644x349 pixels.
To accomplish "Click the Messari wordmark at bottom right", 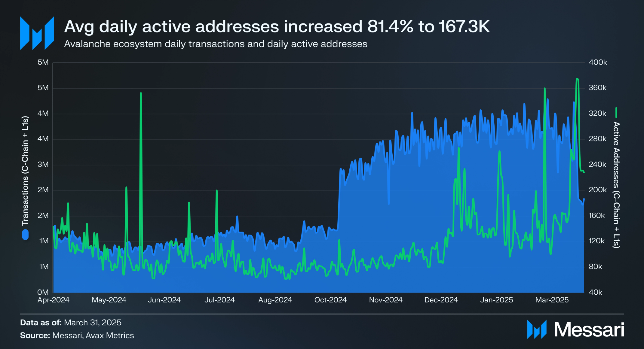I will 589,330.
